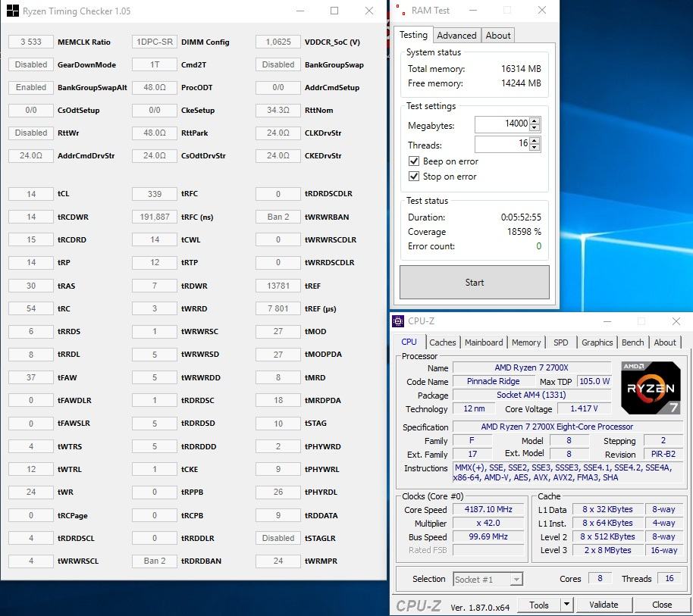The width and height of the screenshot is (693, 616).
Task: Open the Advanced tab in RAM Test
Action: coord(456,36)
